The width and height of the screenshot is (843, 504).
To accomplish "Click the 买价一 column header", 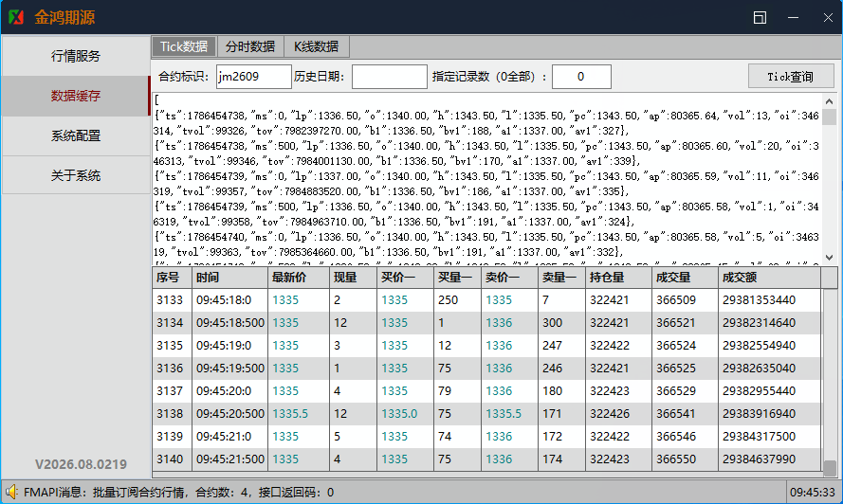I will (405, 278).
